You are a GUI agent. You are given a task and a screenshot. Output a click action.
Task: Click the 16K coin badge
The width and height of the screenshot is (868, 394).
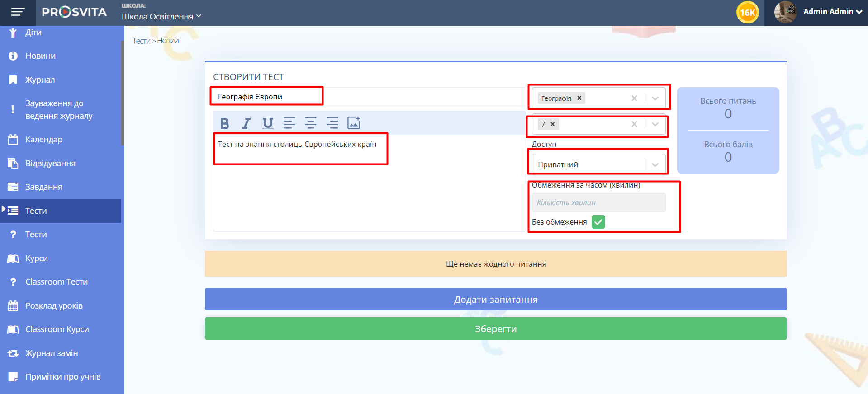pos(747,13)
